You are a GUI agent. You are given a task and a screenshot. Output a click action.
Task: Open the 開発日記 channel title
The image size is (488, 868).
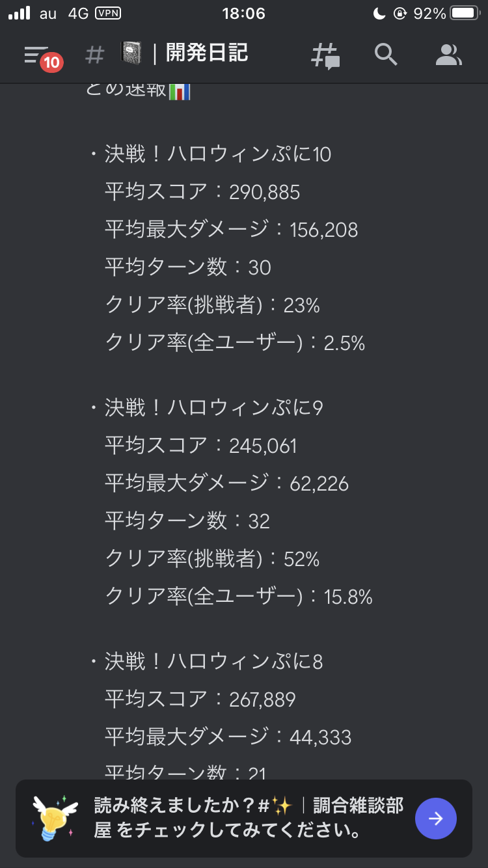[x=207, y=53]
